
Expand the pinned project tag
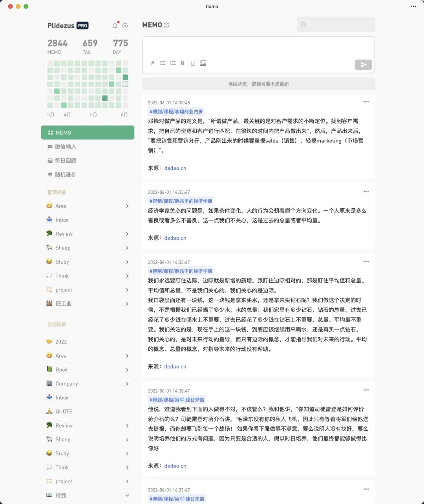pos(127,290)
